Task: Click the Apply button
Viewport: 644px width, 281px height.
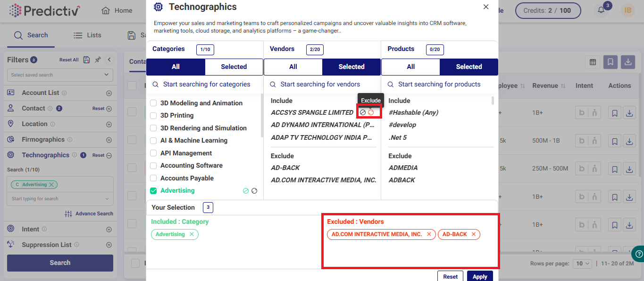Action: pos(480,277)
